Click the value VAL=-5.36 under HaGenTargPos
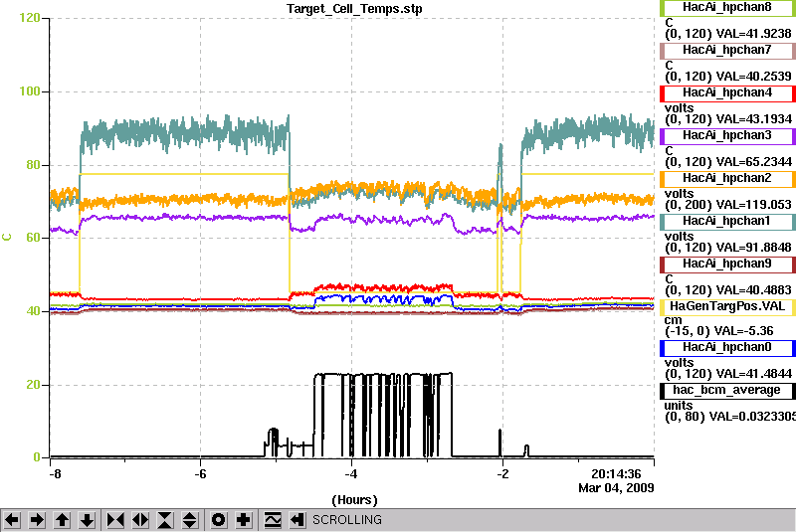796x532 pixels. tap(743, 331)
